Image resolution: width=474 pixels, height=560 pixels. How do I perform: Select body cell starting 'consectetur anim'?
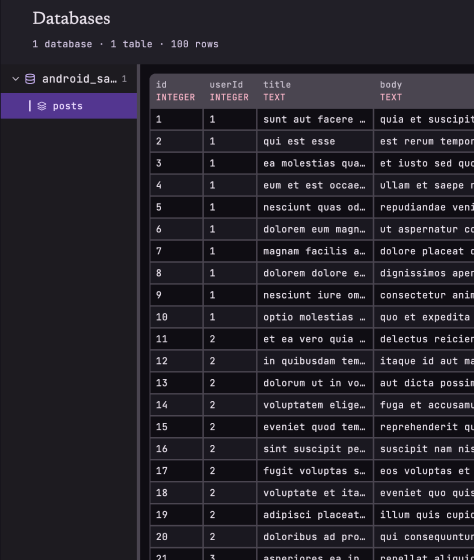click(424, 295)
